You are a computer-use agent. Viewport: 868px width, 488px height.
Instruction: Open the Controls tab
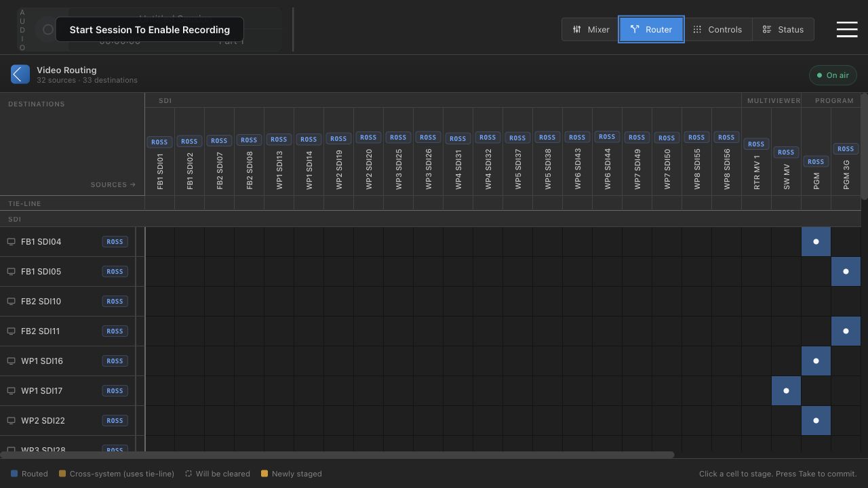click(717, 29)
